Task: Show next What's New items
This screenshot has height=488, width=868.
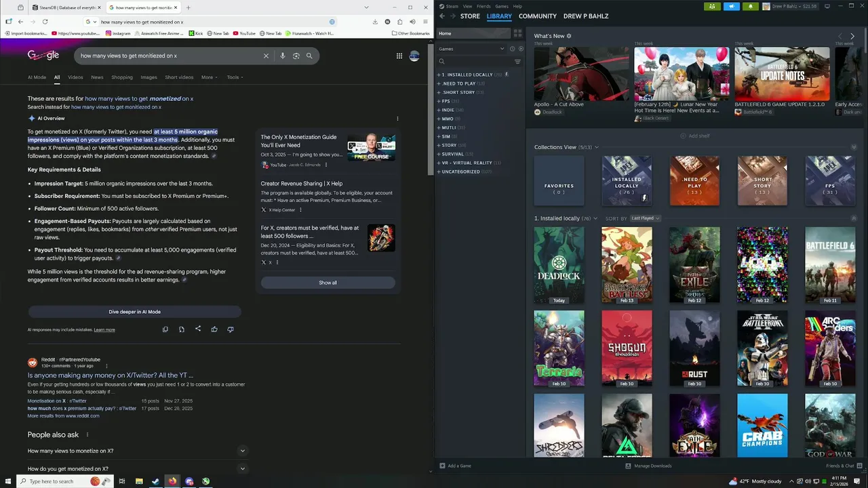Action: click(x=852, y=36)
